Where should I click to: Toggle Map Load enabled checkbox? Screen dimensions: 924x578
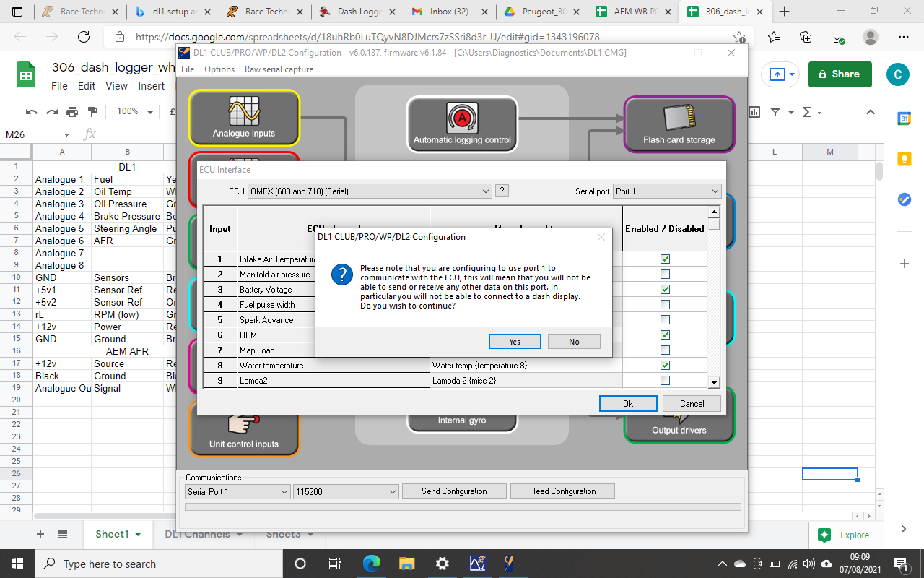665,350
